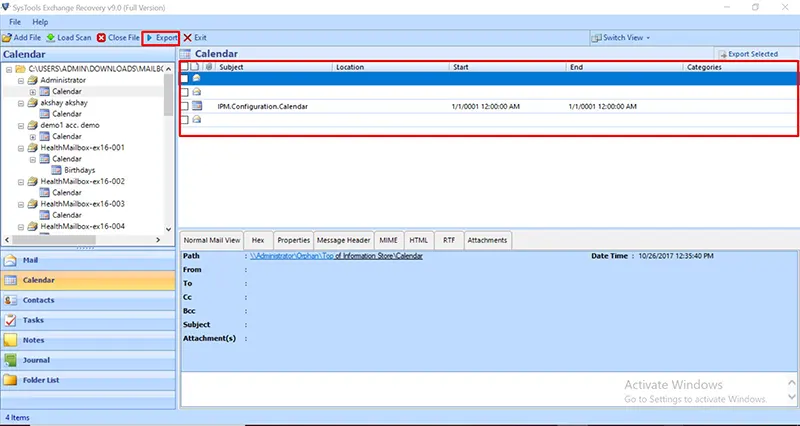Check the row just below IPM.Configuration.Calendar

[x=185, y=120]
